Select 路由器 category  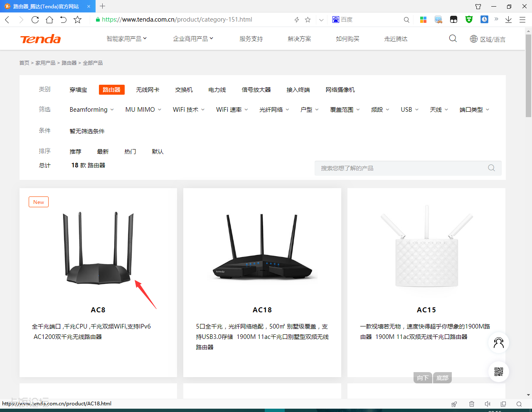pyautogui.click(x=111, y=90)
